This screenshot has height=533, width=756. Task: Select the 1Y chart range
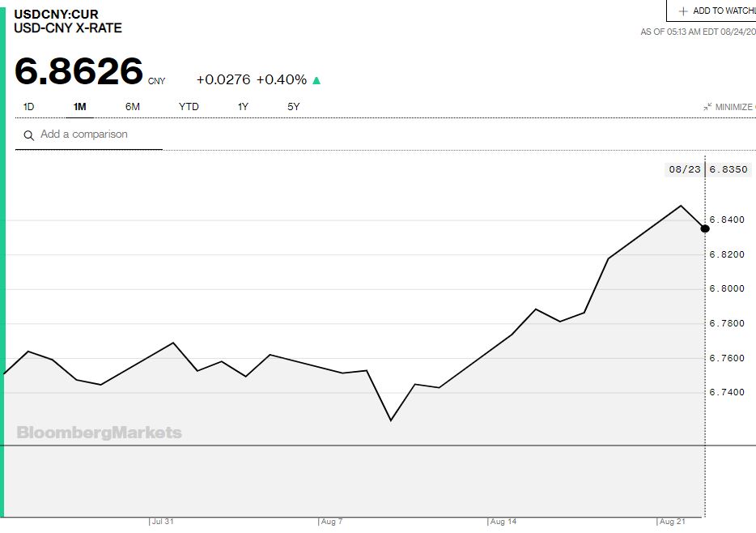(x=243, y=107)
